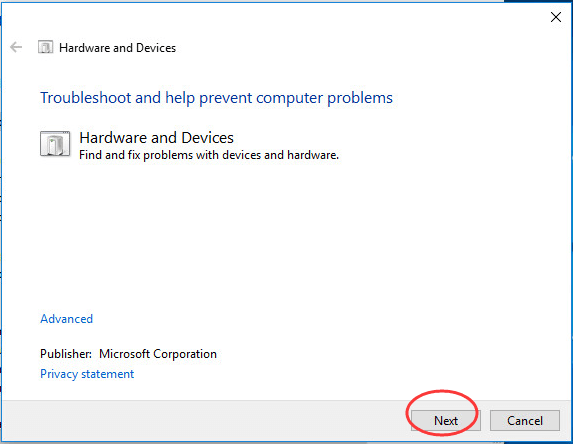Open the Privacy statement link
Screen dimensions: 573x444
pyautogui.click(x=87, y=374)
